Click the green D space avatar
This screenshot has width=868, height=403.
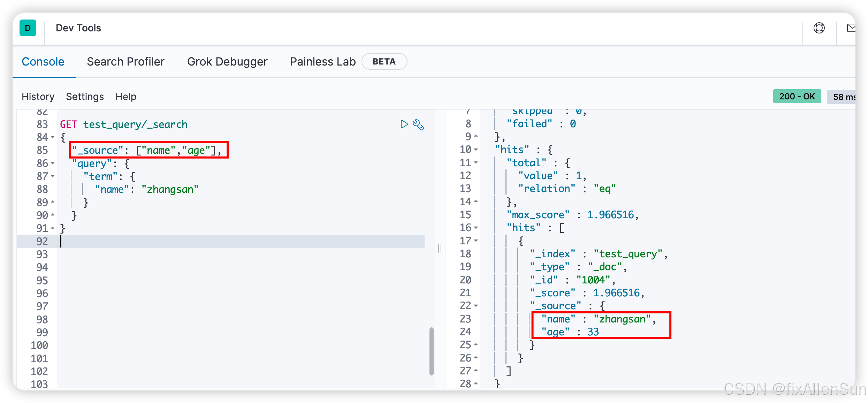coord(28,28)
